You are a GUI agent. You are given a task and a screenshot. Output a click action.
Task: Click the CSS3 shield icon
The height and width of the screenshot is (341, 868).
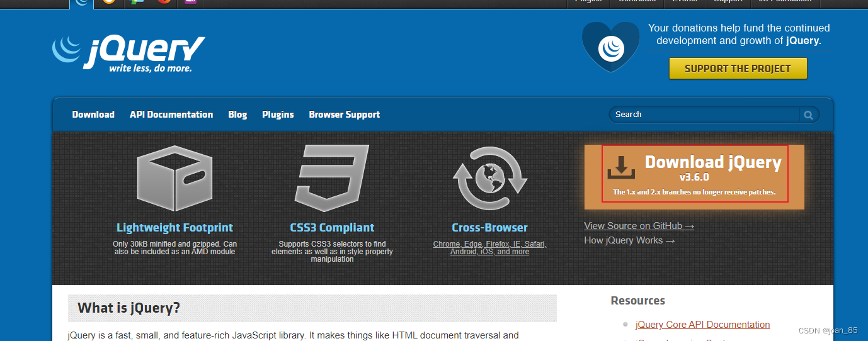(x=332, y=179)
